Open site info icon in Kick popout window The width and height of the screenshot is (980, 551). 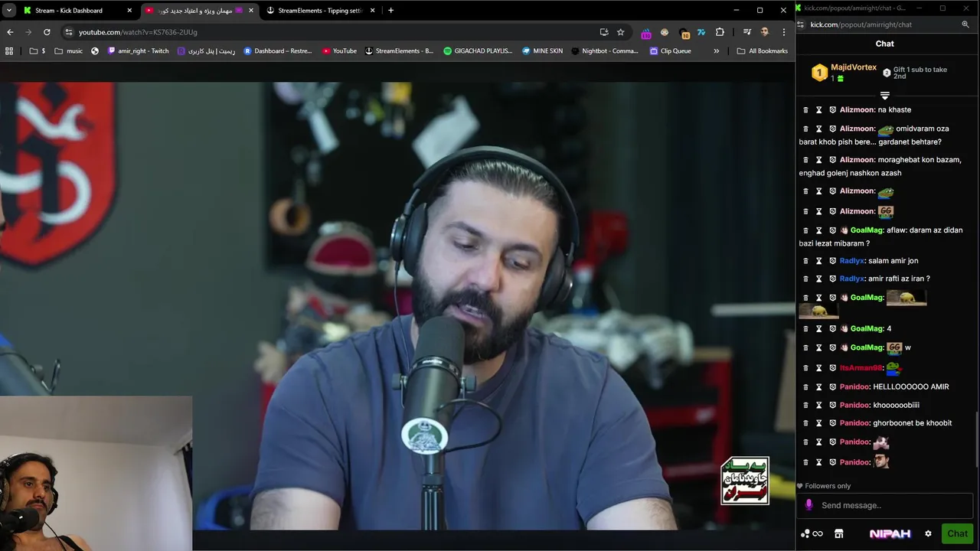(x=801, y=24)
